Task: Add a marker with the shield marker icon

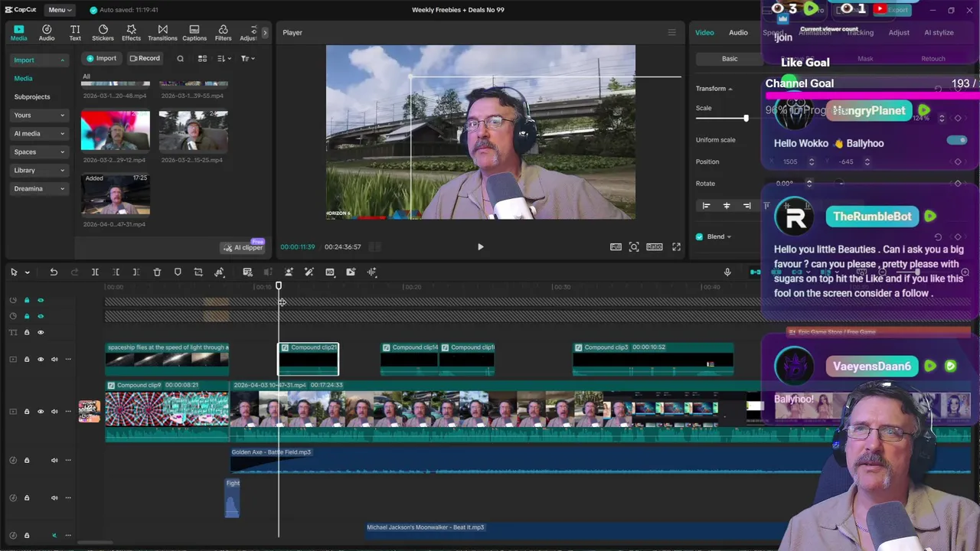Action: click(178, 272)
